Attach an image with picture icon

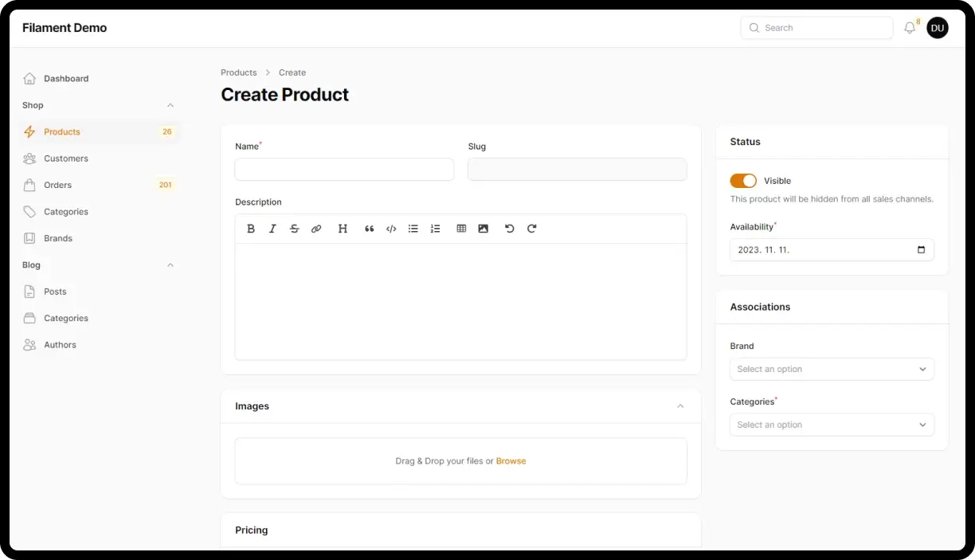[x=484, y=229]
